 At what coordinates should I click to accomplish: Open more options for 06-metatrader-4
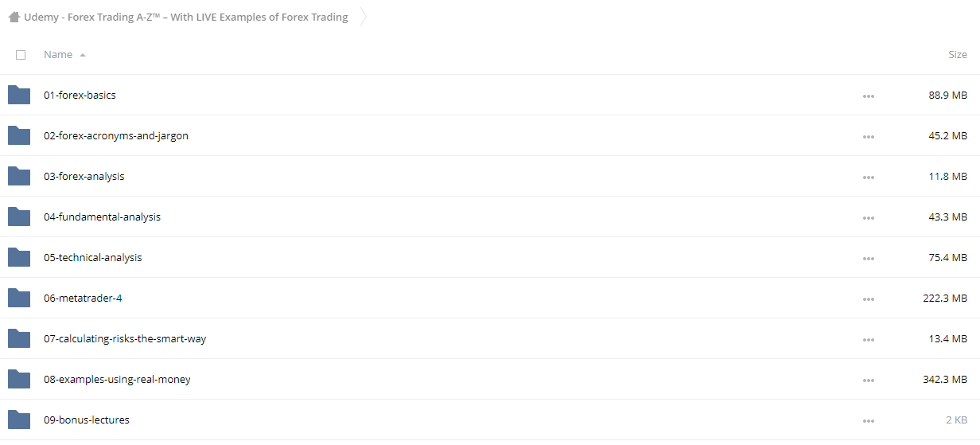coord(868,299)
